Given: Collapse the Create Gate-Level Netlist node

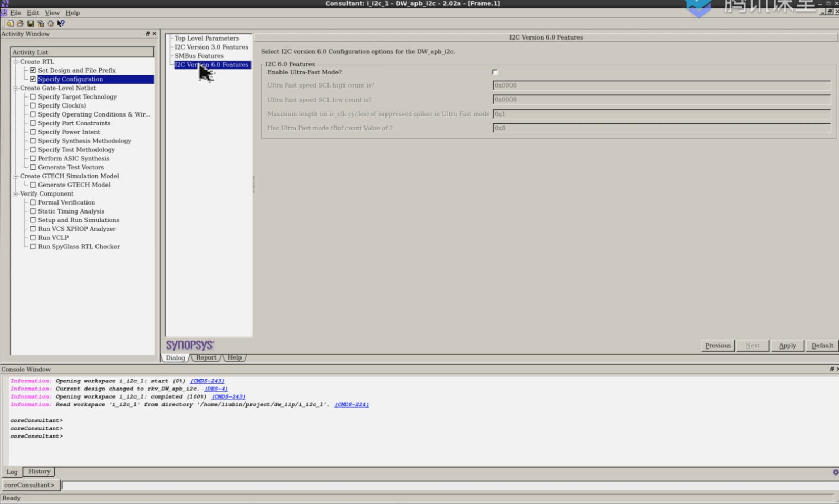Looking at the screenshot, I should 16,88.
